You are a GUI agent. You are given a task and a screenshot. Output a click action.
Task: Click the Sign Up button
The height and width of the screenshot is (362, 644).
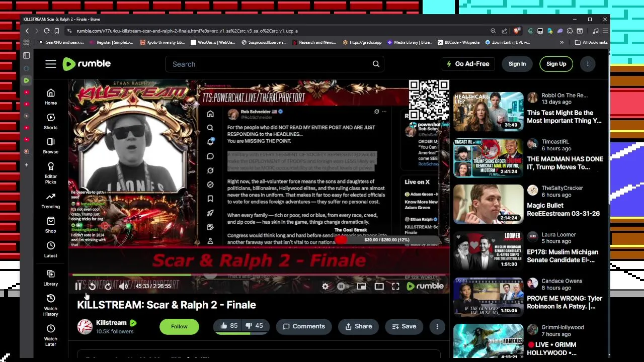coord(556,64)
